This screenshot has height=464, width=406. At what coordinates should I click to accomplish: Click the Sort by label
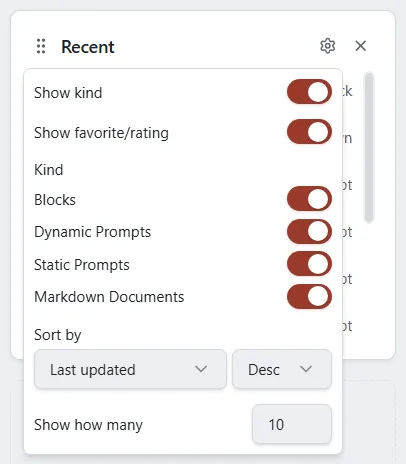point(58,335)
